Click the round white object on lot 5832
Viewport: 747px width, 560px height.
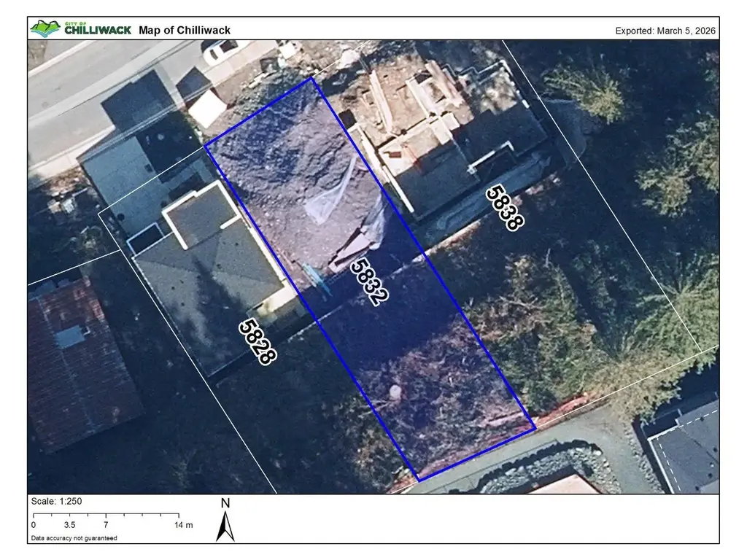[x=395, y=392]
